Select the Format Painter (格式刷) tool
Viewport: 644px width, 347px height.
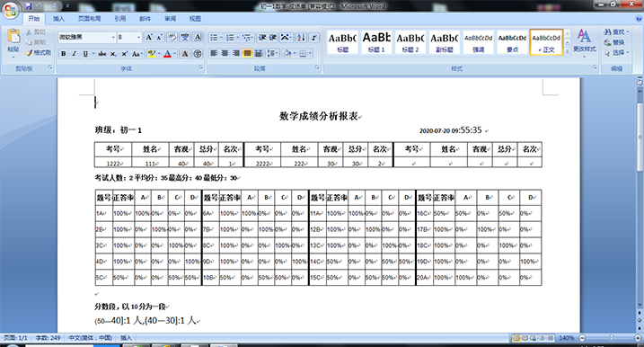[39, 53]
